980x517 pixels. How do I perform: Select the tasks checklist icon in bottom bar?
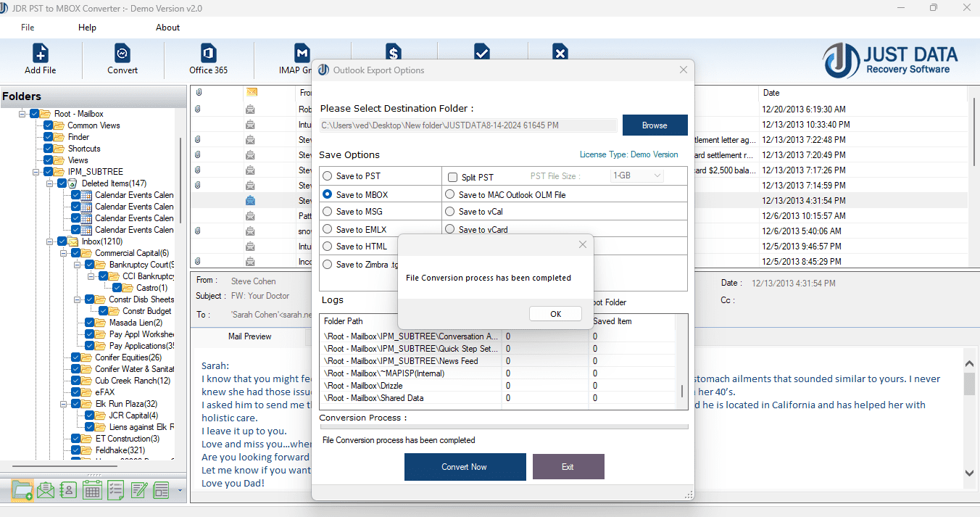115,490
